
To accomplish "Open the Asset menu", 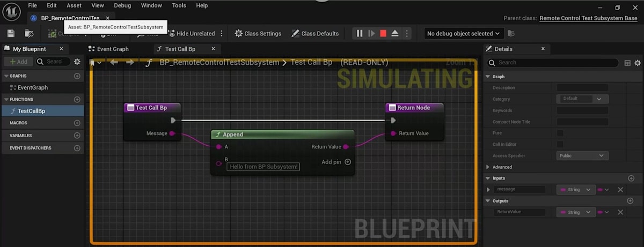I will (74, 5).
